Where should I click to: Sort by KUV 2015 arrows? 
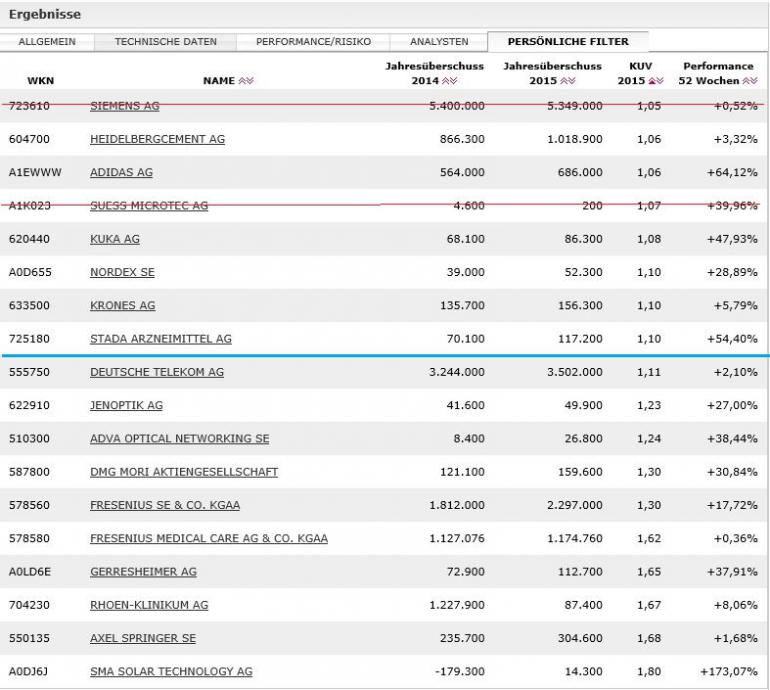656,81
